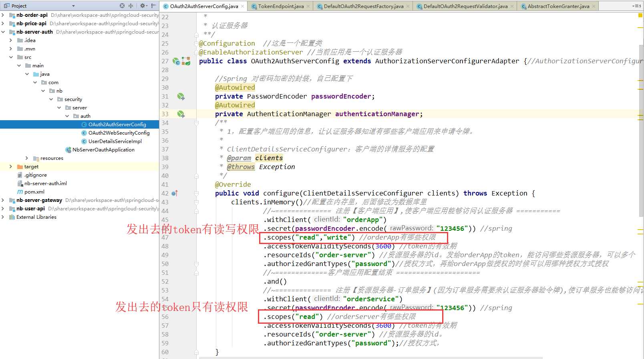644x359 pixels.
Task: Switch to the DefaultOAuth2RequestFactory.java tab
Action: (364, 6)
